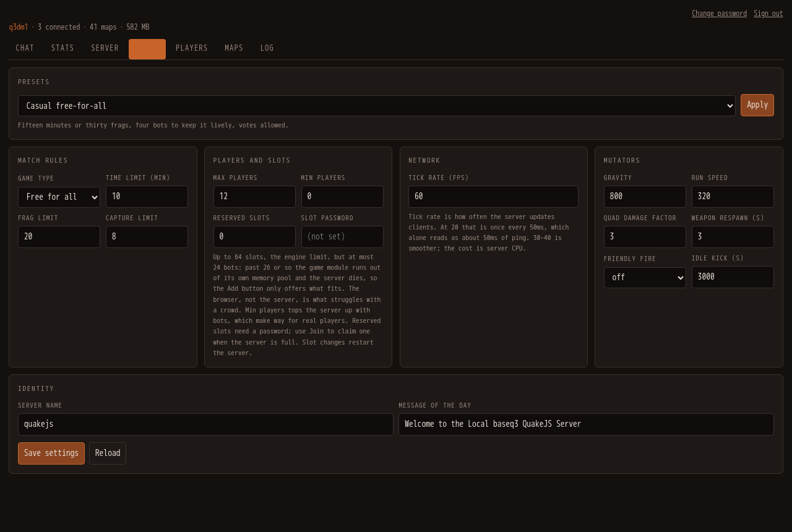The height and width of the screenshot is (532, 792).
Task: Go to the Server tab
Action: coord(105,48)
